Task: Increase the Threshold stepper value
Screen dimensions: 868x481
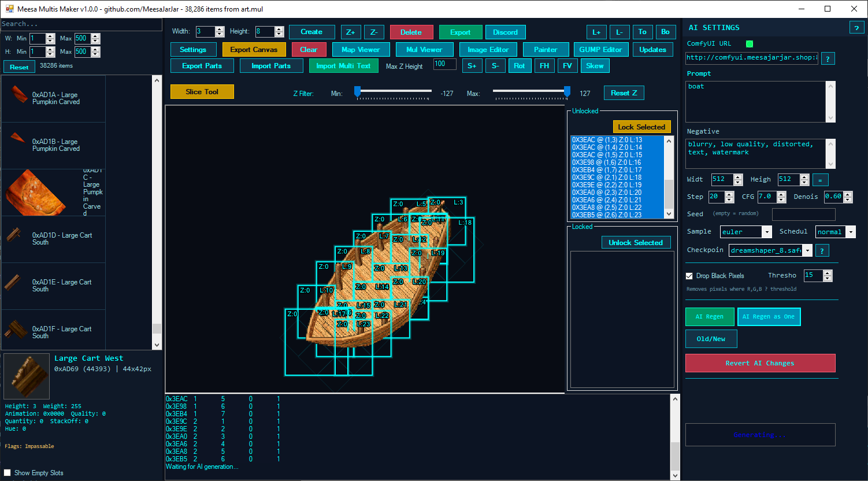Action: point(828,273)
